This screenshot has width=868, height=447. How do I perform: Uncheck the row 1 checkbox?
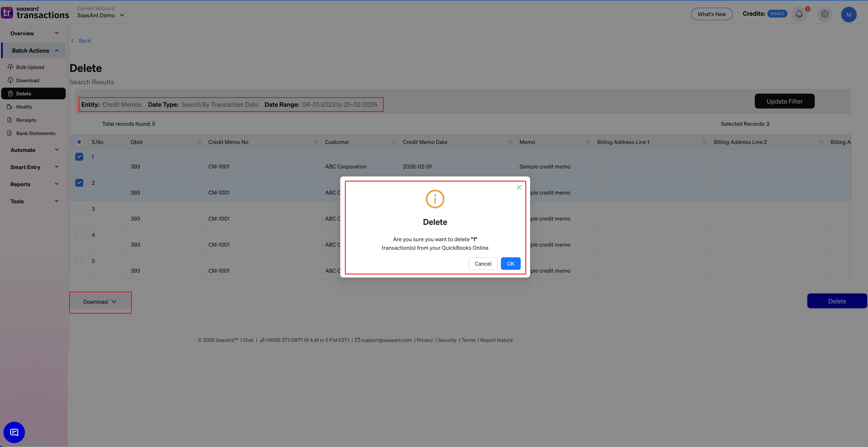pos(79,157)
